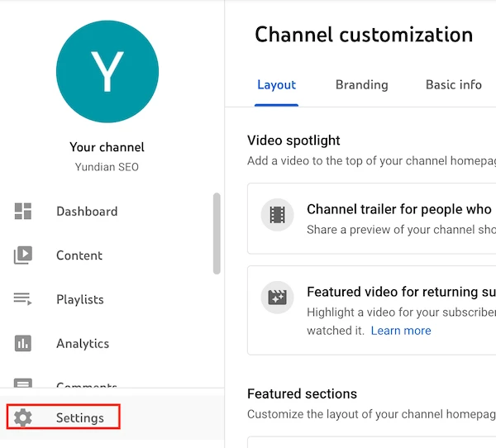Select the Channel trailer card title
The width and height of the screenshot is (496, 448).
tap(399, 209)
